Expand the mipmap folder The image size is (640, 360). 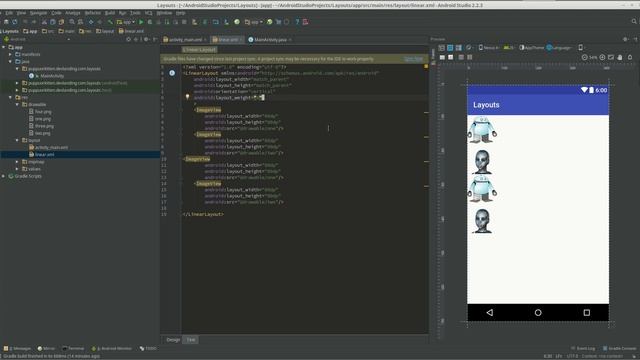(18, 162)
